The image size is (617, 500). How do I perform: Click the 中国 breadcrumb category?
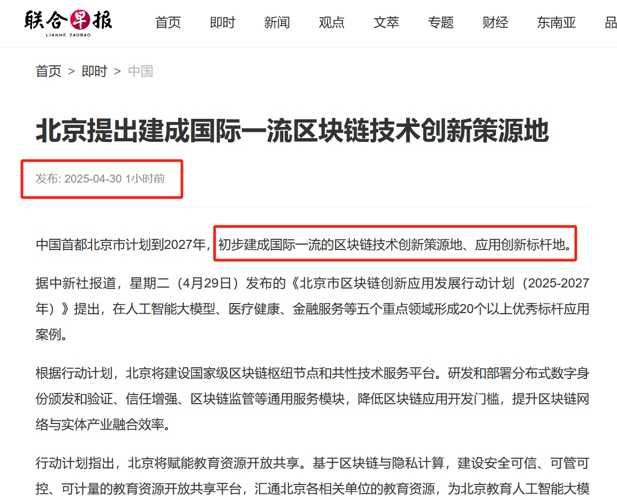tap(140, 71)
